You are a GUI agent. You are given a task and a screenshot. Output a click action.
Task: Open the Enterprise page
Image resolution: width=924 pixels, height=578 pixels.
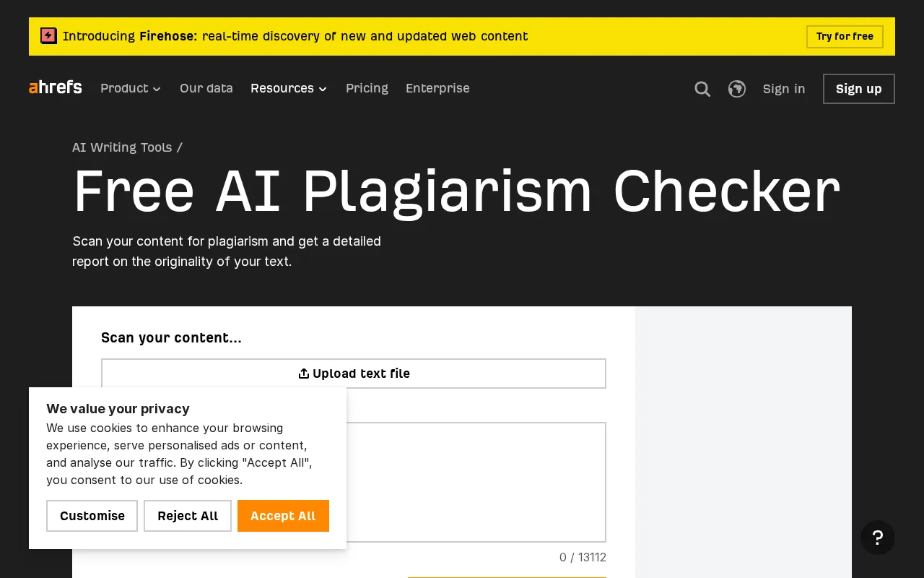[437, 88]
